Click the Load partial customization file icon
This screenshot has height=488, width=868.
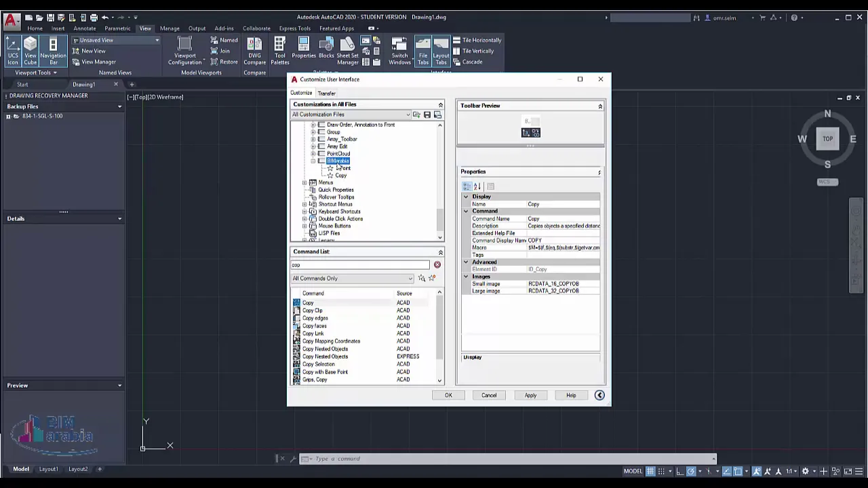(x=416, y=115)
